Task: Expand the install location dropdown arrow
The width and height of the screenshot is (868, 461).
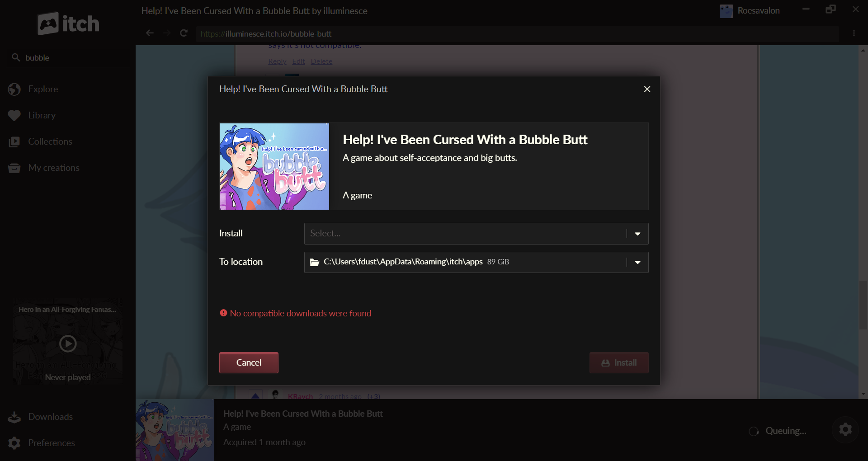Action: pos(638,262)
